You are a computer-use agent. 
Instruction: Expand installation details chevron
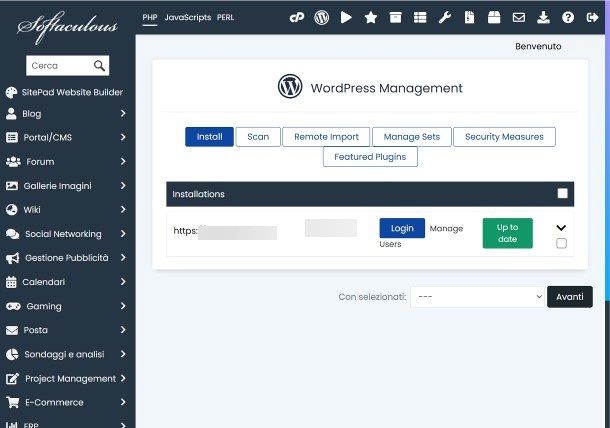[x=561, y=228]
